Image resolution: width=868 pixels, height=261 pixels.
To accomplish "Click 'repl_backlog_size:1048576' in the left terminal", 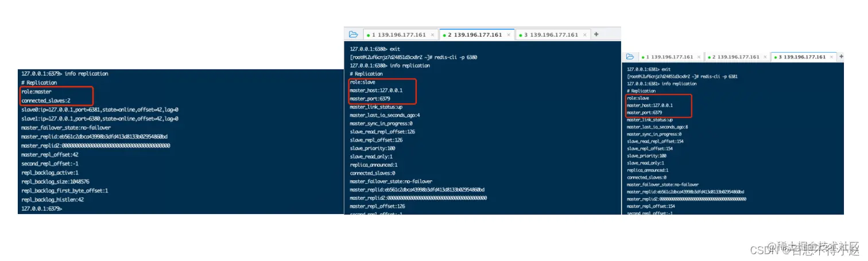I will point(55,181).
